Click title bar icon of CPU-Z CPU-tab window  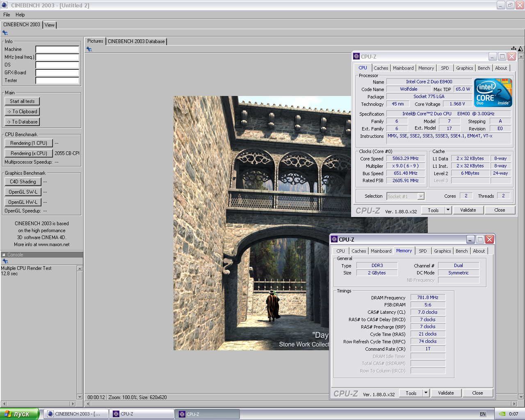356,57
